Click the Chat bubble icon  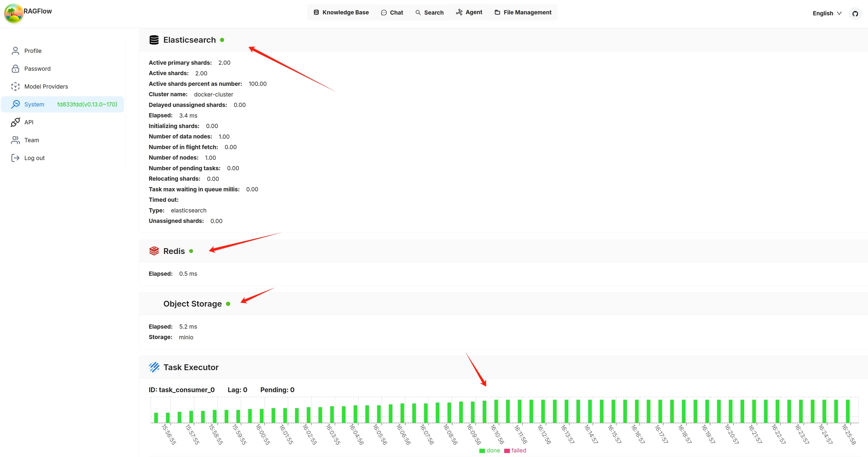384,13
